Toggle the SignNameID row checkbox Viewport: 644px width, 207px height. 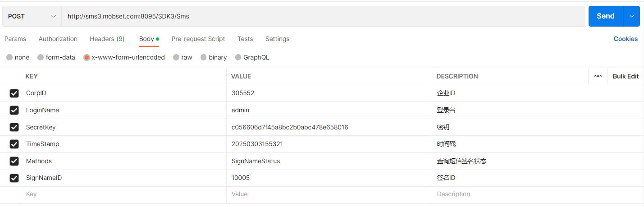[x=14, y=178]
